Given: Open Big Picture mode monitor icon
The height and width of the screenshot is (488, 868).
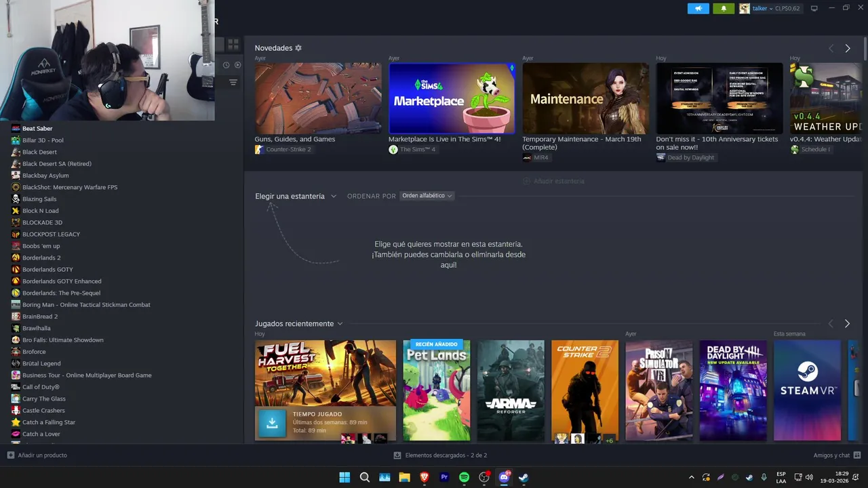Looking at the screenshot, I should point(814,9).
